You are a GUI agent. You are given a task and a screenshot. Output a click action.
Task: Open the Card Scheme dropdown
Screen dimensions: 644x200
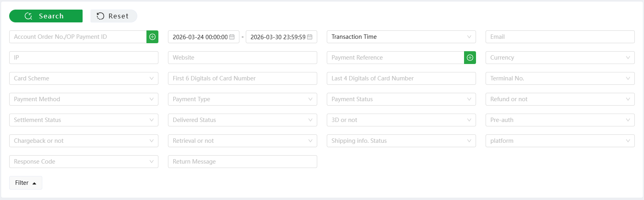pos(84,78)
